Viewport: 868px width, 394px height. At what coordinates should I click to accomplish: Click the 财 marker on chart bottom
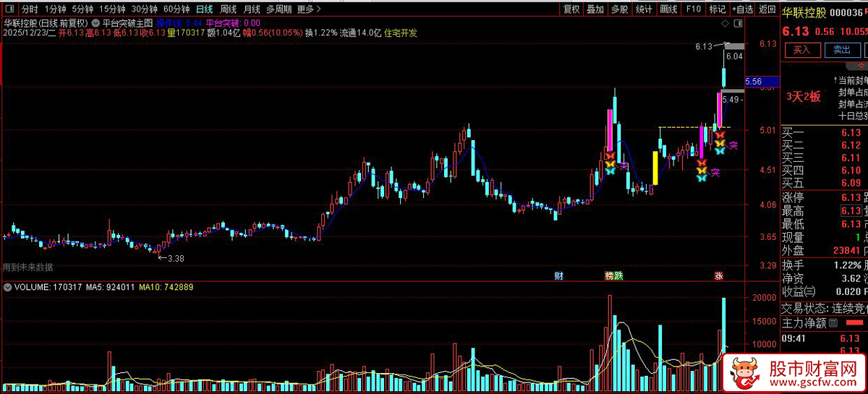558,275
